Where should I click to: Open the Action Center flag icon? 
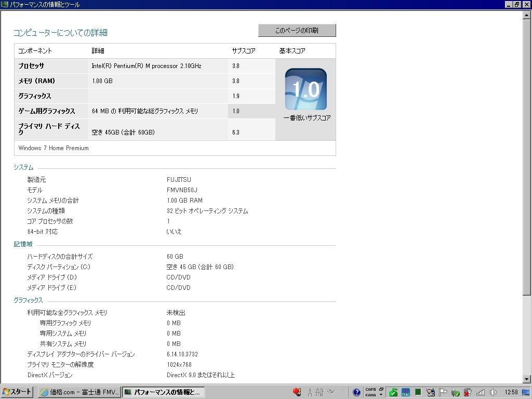click(x=443, y=393)
